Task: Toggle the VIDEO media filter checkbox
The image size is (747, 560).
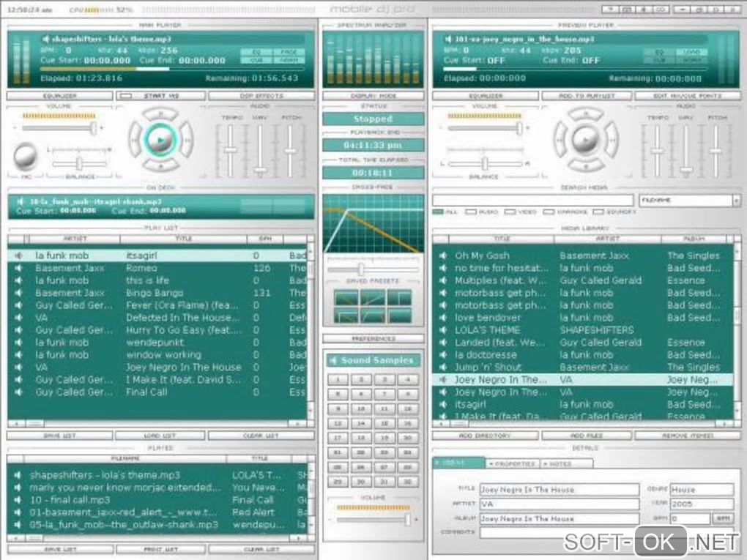Action: (510, 212)
